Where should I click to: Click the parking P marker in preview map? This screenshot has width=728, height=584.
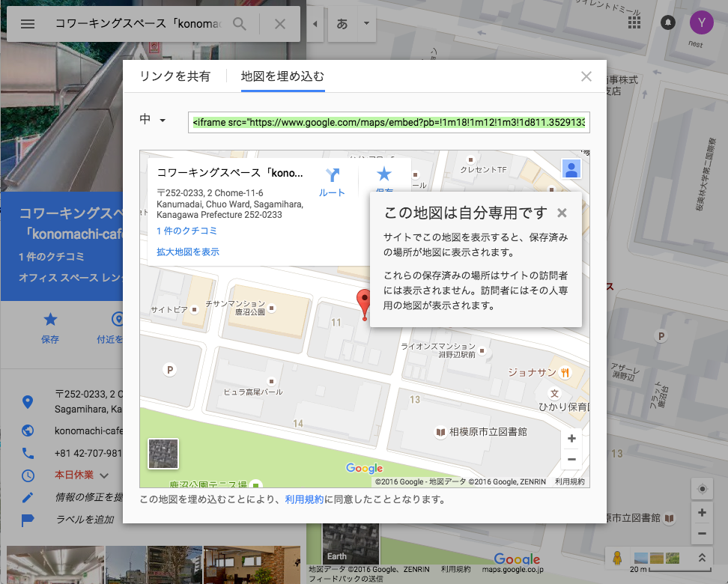click(x=170, y=370)
